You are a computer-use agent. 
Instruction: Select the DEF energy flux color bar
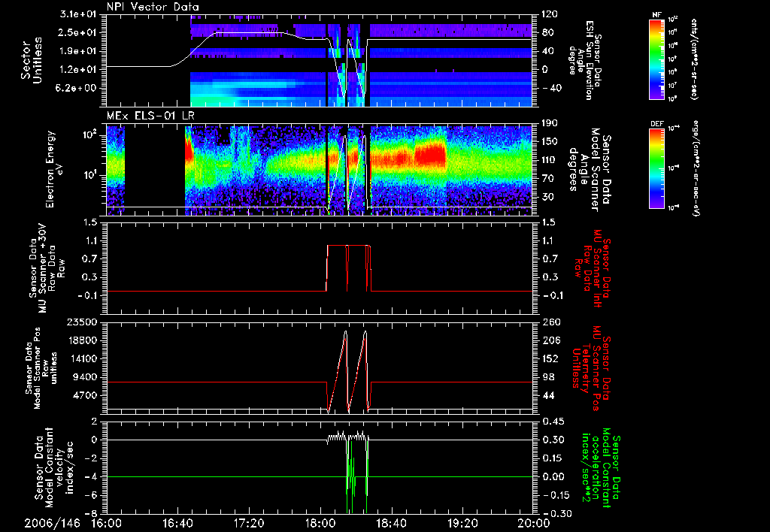pyautogui.click(x=657, y=168)
